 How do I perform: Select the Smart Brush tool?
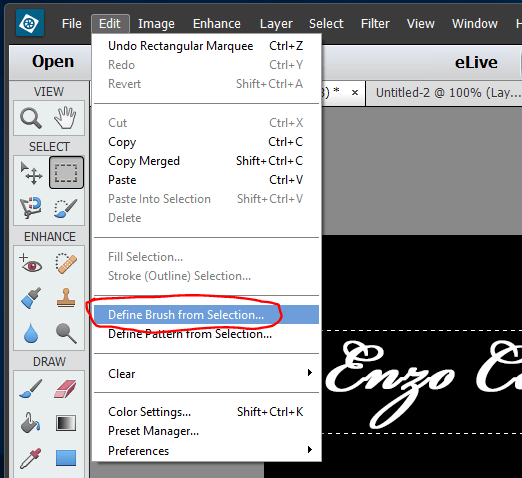pyautogui.click(x=31, y=298)
